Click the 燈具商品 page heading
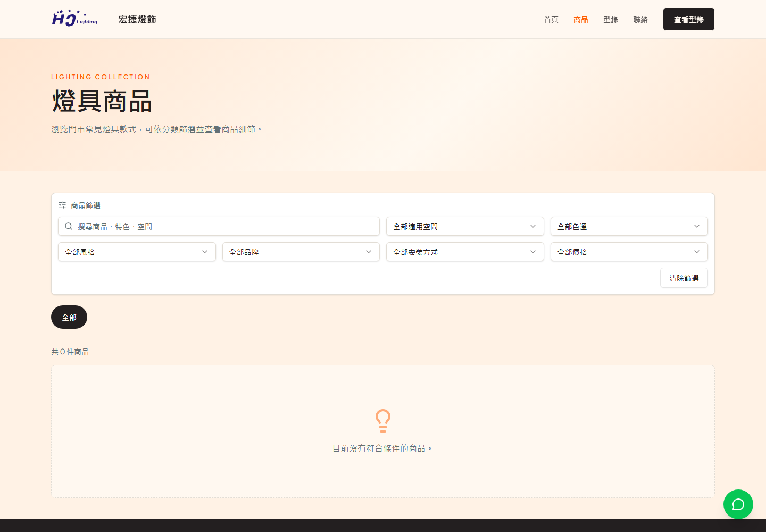766x532 pixels. [102, 101]
